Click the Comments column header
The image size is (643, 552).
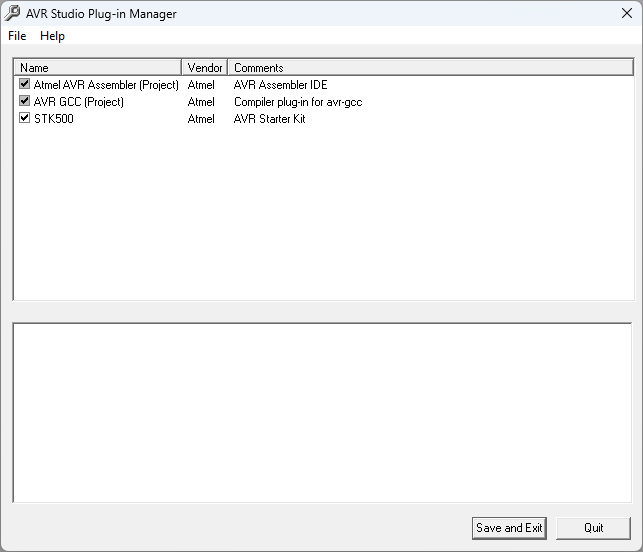(x=431, y=67)
